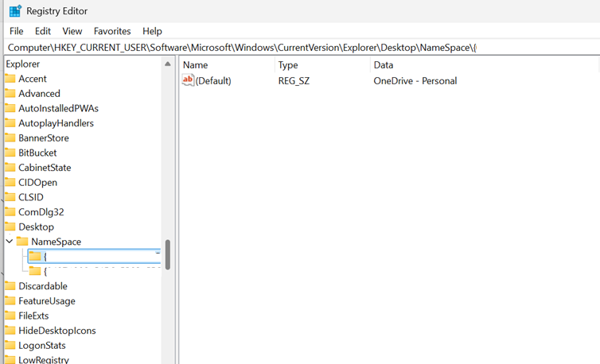Select the ComDlg32 folder icon
The image size is (600, 364).
[10, 212]
